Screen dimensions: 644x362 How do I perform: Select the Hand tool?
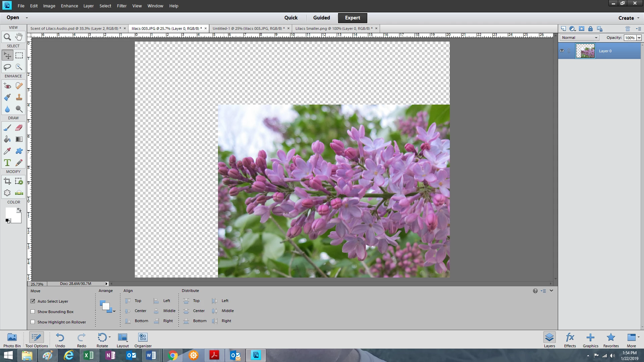point(19,37)
